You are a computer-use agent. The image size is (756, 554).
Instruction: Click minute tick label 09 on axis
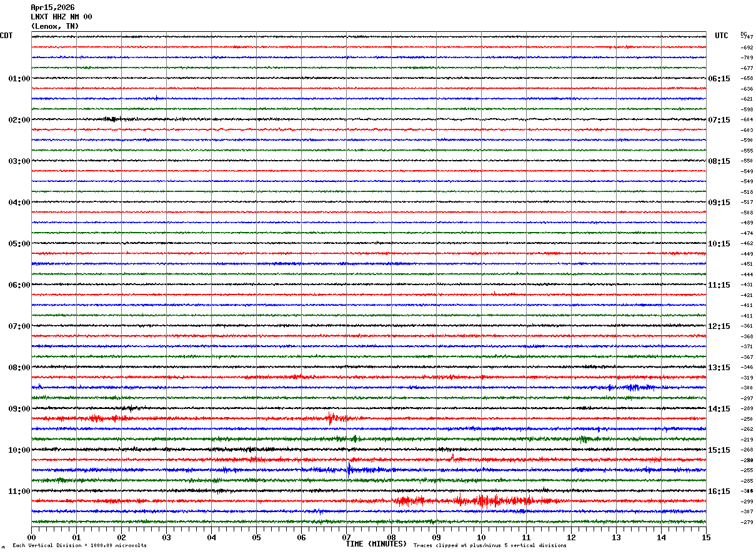(436, 537)
